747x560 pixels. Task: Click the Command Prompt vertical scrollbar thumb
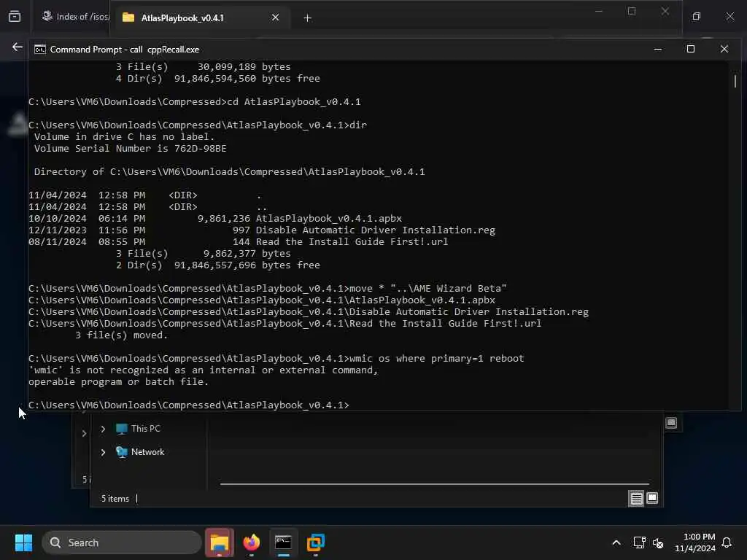735,82
